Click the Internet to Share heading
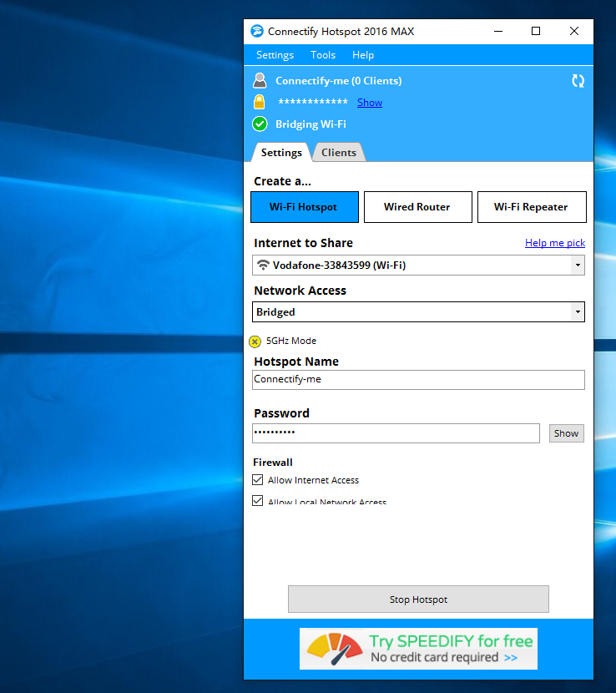The image size is (616, 693). [x=303, y=243]
